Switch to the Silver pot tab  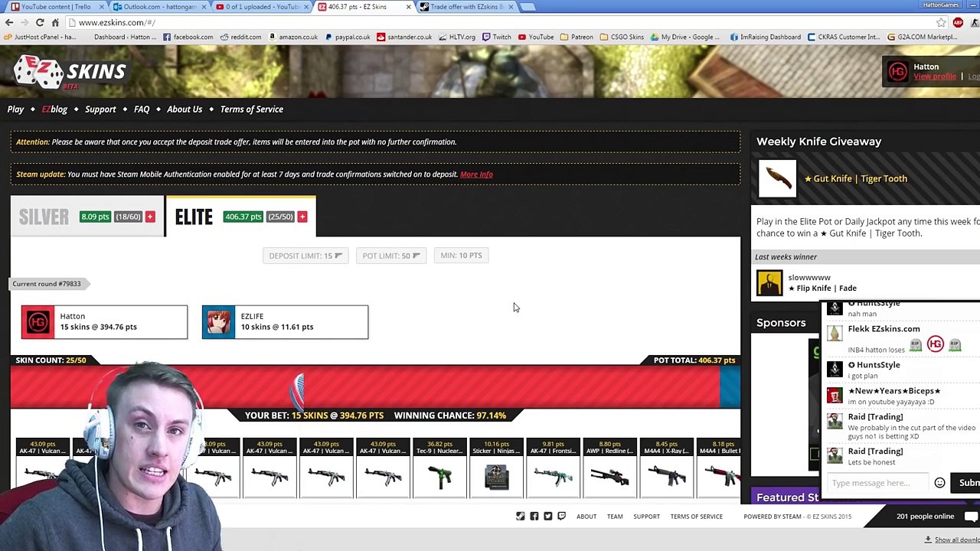coord(87,217)
